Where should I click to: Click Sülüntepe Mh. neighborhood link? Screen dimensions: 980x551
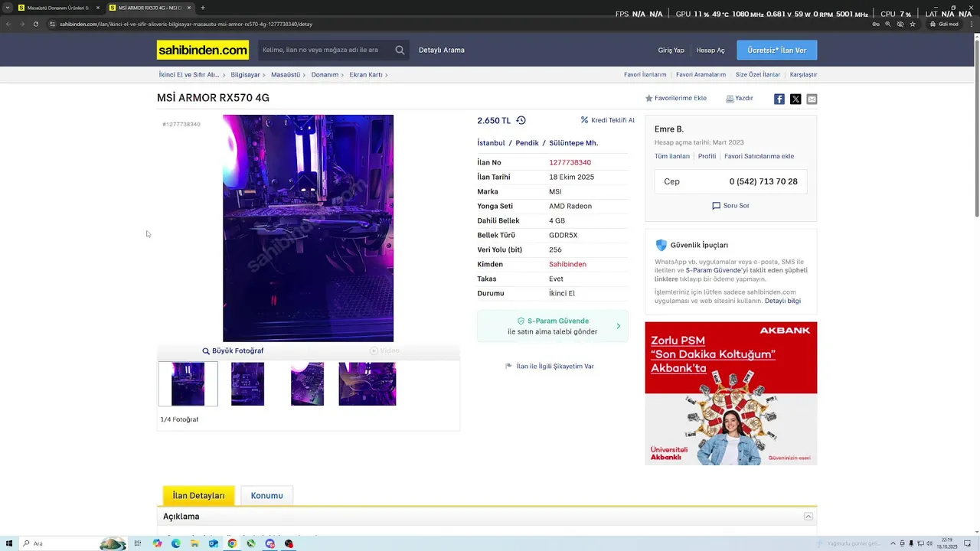pos(573,143)
